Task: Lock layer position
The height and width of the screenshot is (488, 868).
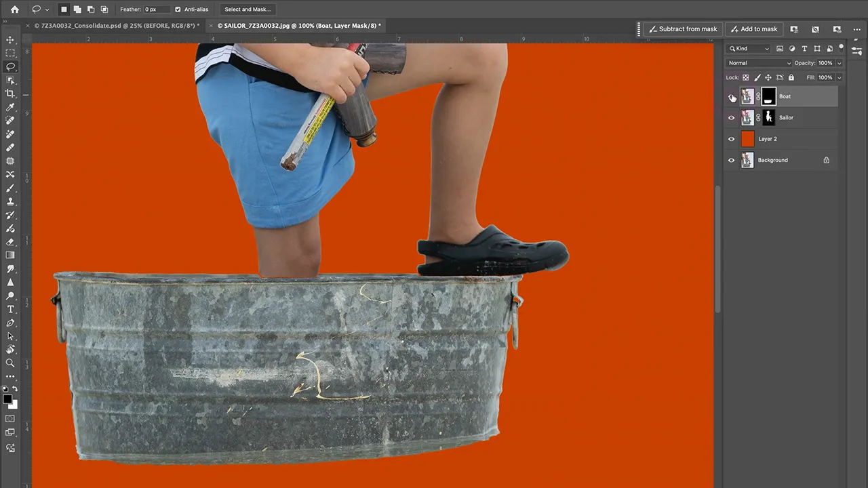Action: click(768, 77)
